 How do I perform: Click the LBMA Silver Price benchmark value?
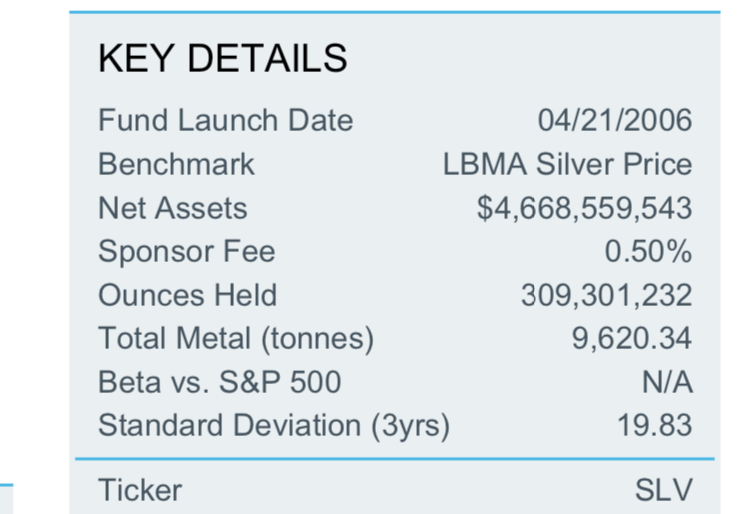coord(567,164)
